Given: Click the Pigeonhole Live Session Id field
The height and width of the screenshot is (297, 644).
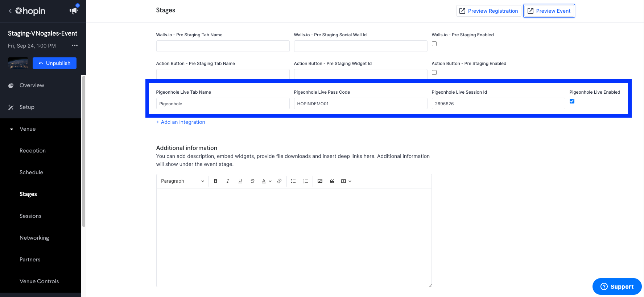Looking at the screenshot, I should [x=498, y=103].
